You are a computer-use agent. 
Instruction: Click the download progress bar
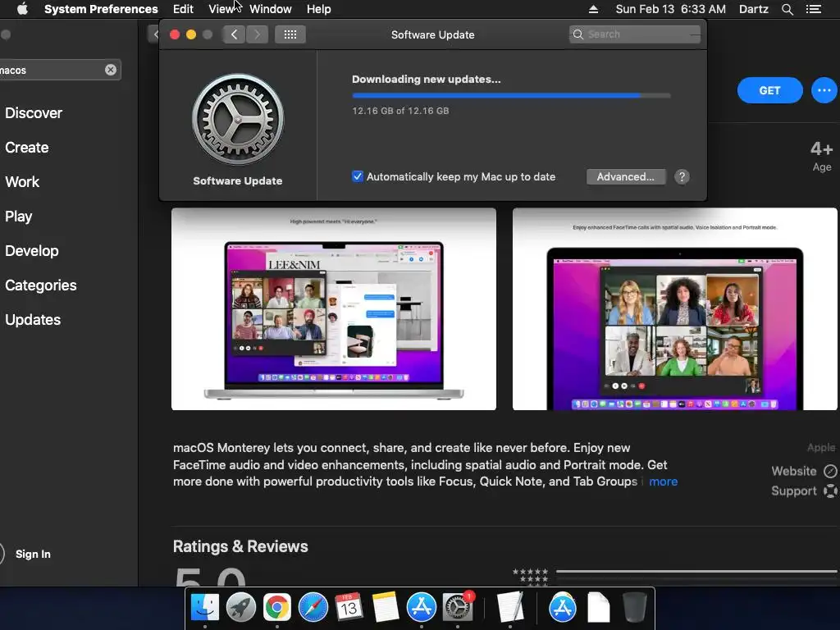(x=511, y=95)
